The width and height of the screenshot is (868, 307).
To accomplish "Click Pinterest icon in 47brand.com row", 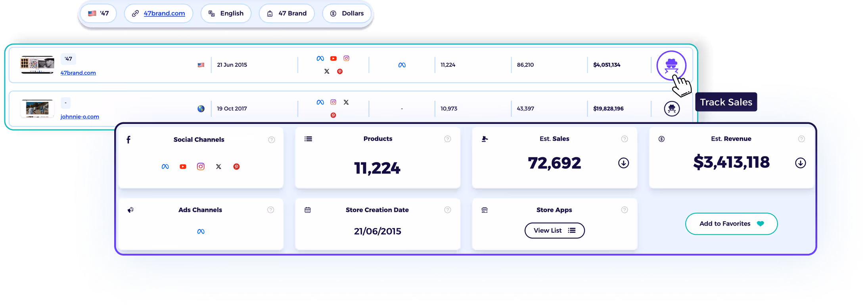I will pos(340,71).
